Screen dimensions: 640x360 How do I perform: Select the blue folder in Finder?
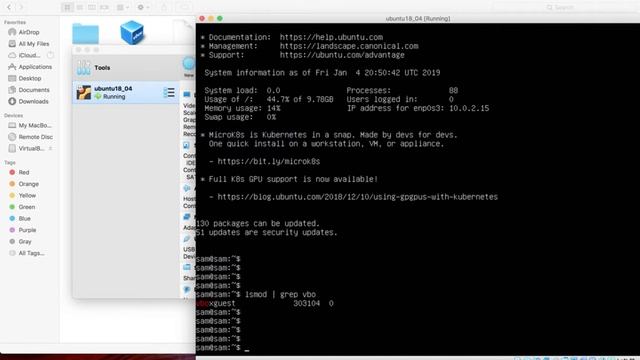[85, 33]
